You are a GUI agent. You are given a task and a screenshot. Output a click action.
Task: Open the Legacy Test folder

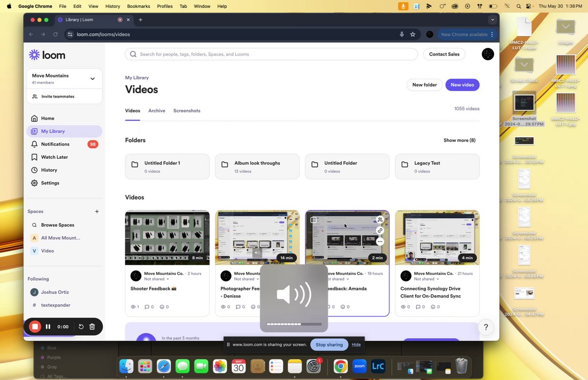point(437,166)
